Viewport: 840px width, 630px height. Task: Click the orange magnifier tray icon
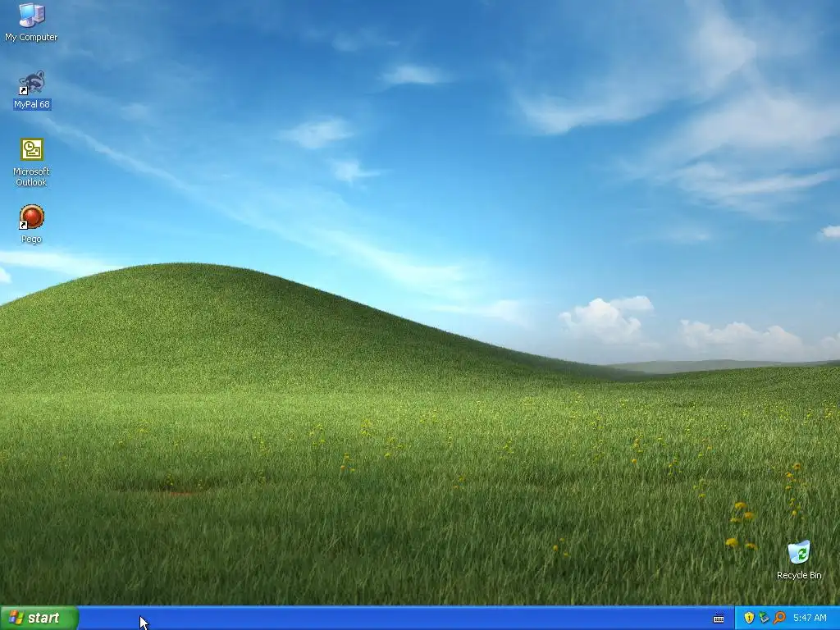point(779,618)
